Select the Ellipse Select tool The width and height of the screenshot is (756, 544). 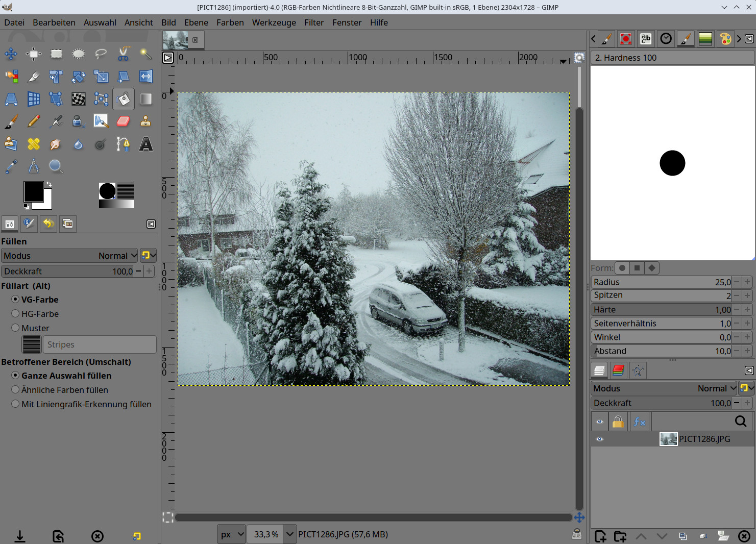(79, 54)
